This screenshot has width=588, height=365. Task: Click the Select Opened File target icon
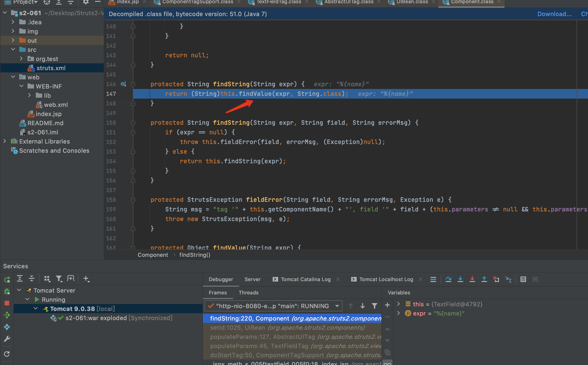click(x=47, y=2)
